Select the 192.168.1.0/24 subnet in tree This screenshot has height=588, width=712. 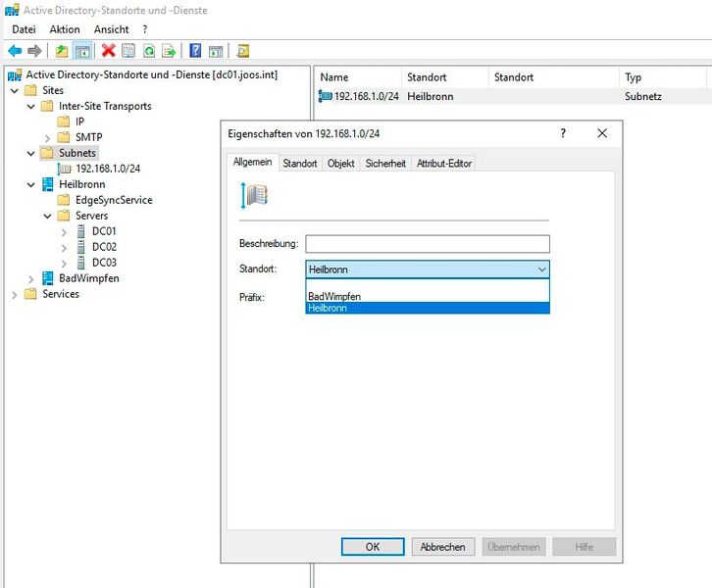coord(108,169)
